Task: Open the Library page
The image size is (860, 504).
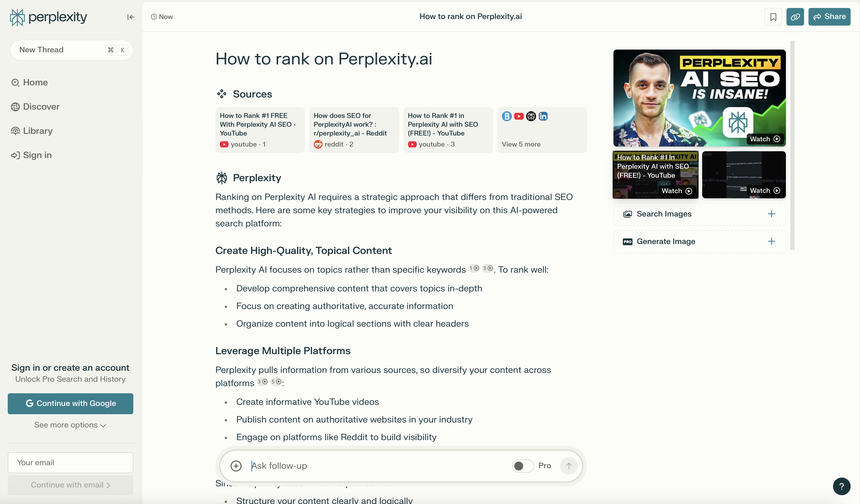Action: point(32,131)
